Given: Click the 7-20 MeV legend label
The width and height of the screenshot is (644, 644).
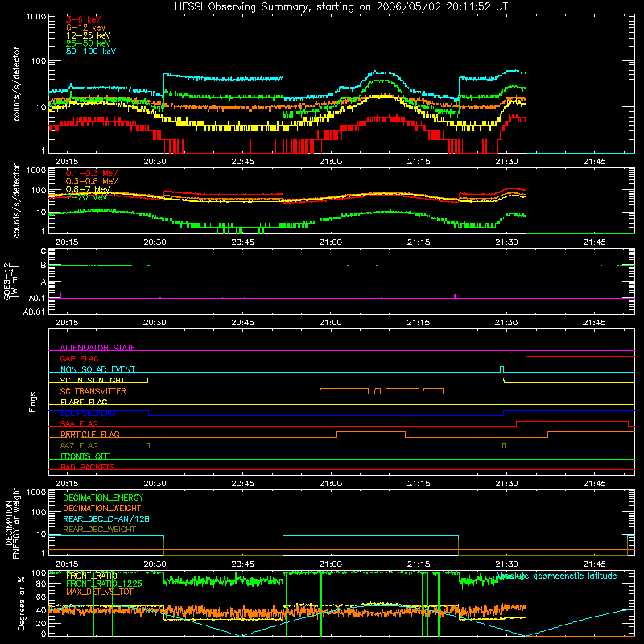Looking at the screenshot, I should (86, 197).
